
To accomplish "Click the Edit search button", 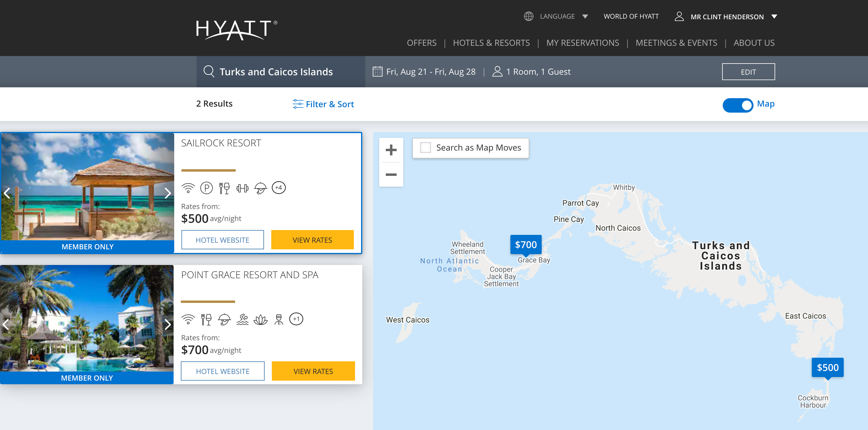I will coord(748,72).
